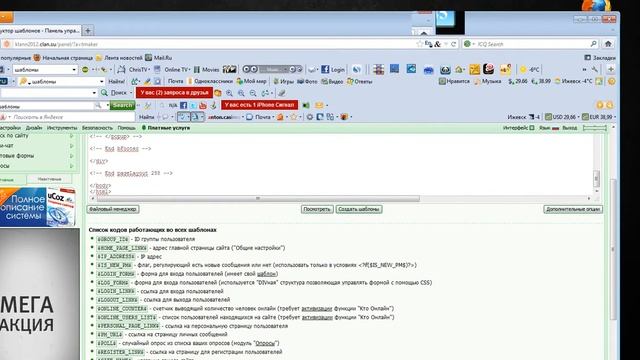Click the Посмотреть button
The width and height of the screenshot is (640, 360).
click(317, 209)
